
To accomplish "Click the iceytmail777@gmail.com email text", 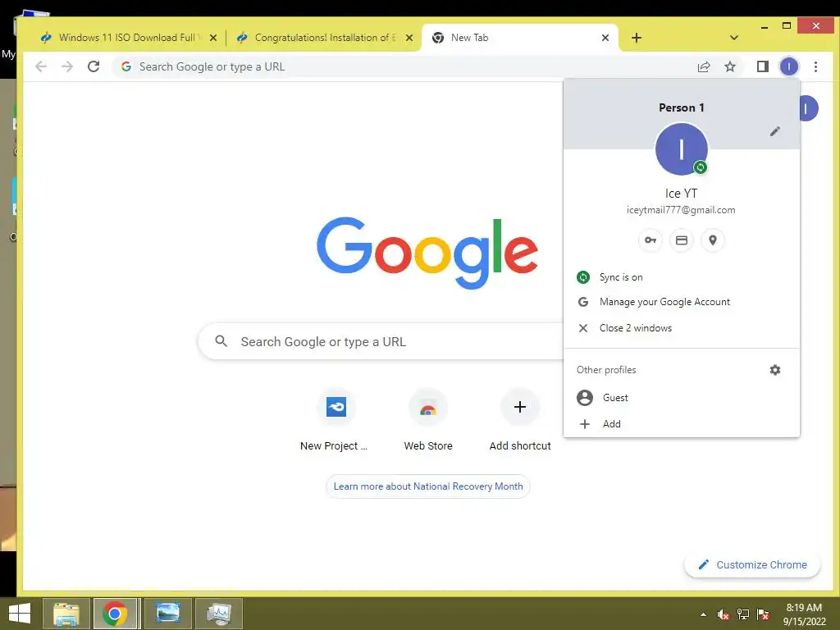I will tap(681, 210).
